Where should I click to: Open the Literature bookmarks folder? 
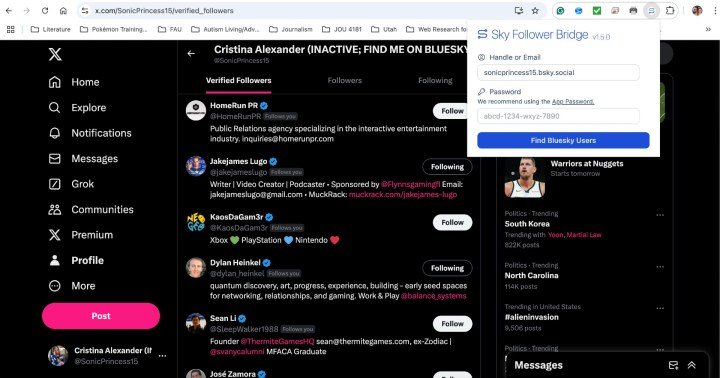click(x=51, y=29)
